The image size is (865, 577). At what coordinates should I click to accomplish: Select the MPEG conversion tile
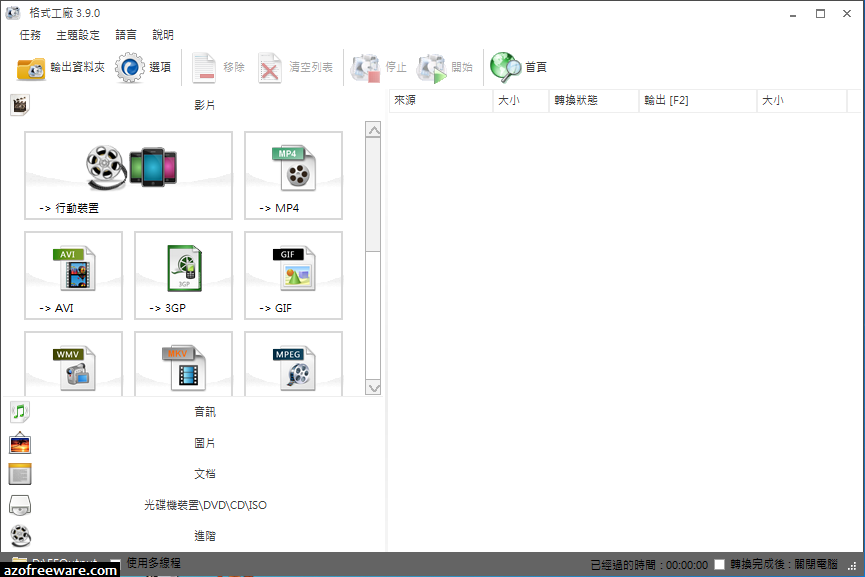293,364
